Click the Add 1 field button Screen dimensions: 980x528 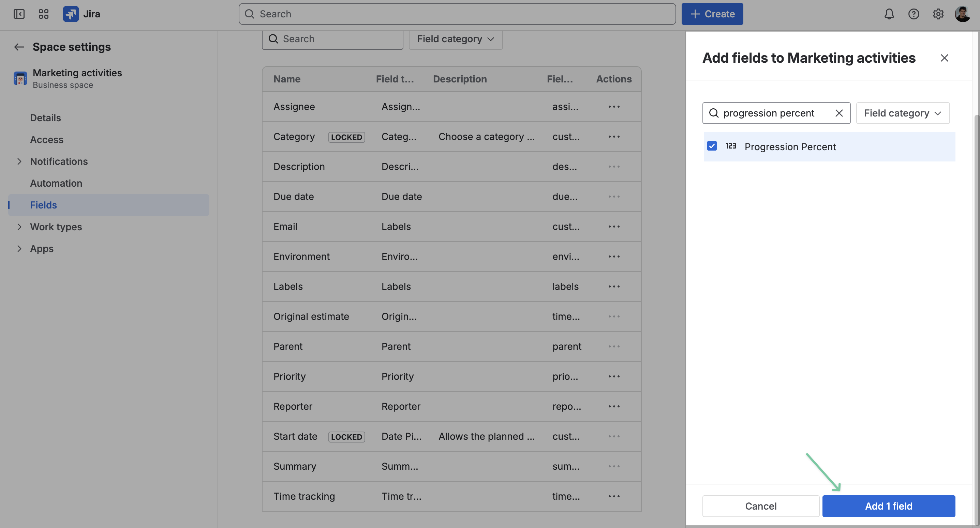pos(888,506)
